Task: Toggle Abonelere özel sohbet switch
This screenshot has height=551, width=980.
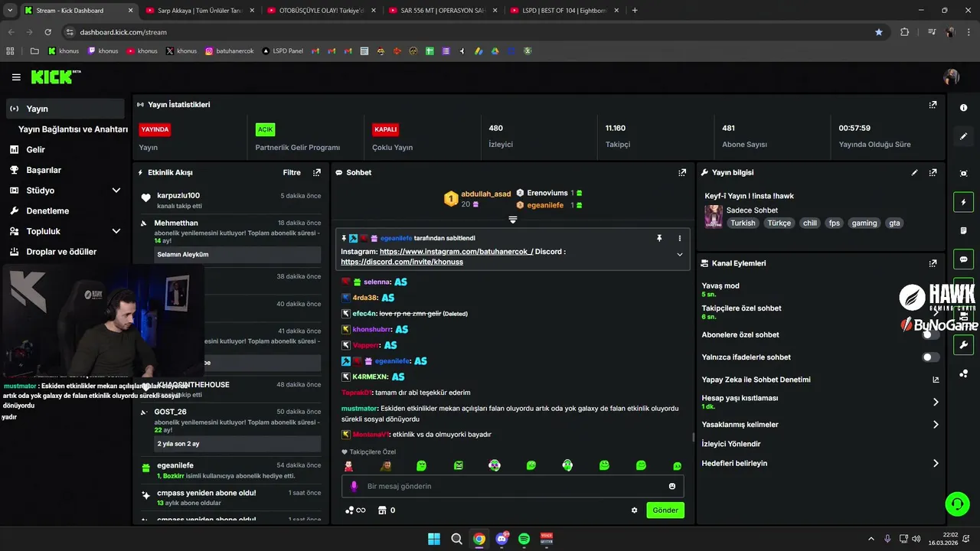Action: pyautogui.click(x=930, y=334)
